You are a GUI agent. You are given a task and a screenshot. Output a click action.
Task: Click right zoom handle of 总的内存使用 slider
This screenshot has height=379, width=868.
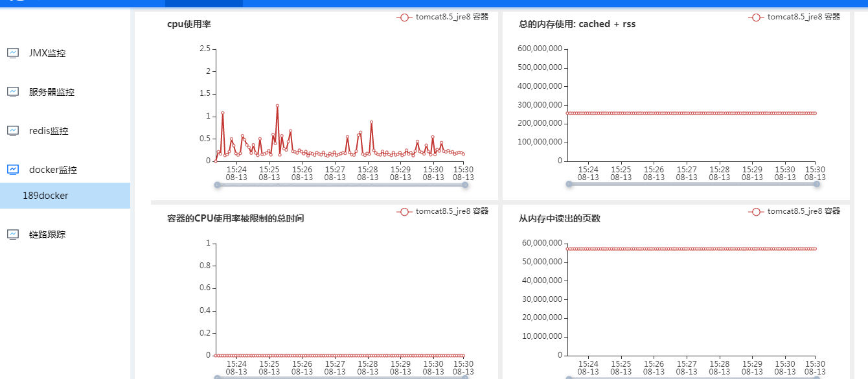[817, 184]
